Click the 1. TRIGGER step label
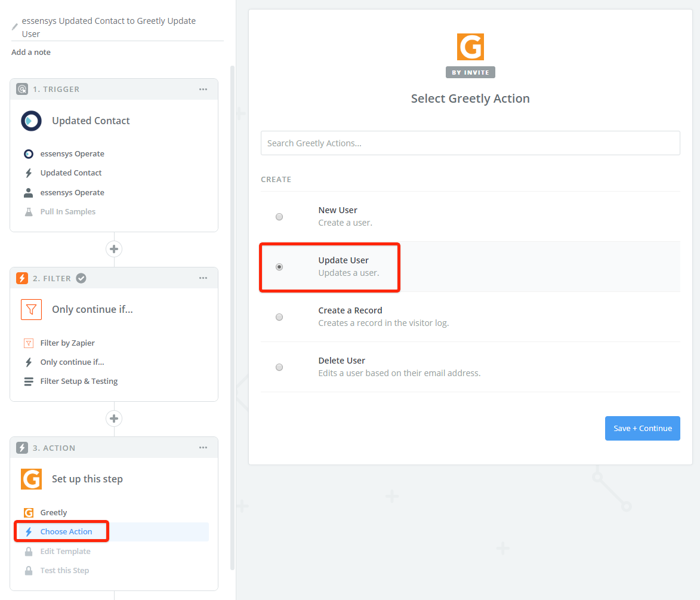 (x=56, y=90)
